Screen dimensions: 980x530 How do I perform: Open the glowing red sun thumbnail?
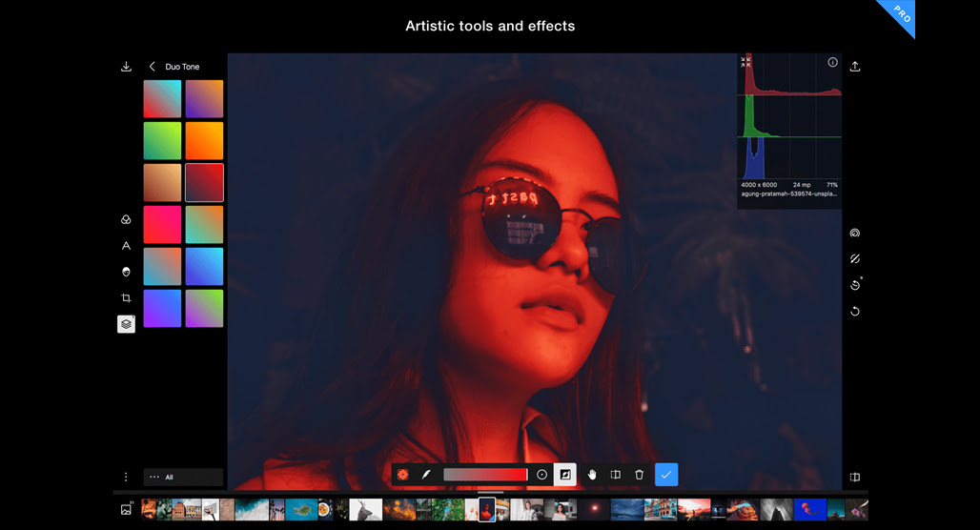point(594,510)
